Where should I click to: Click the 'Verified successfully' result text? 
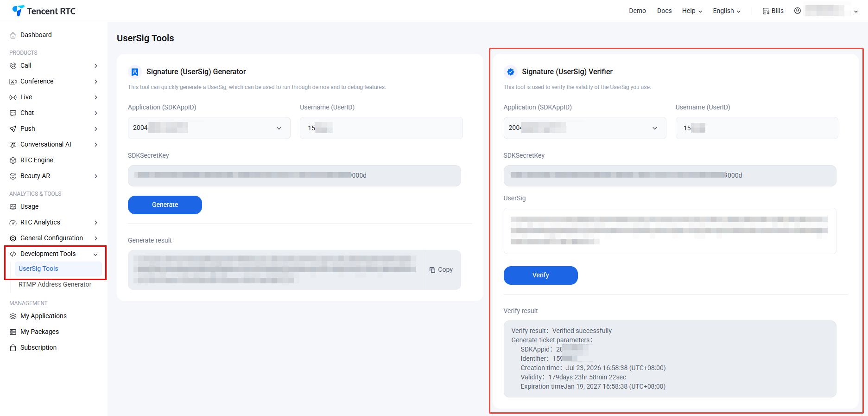[x=582, y=331]
